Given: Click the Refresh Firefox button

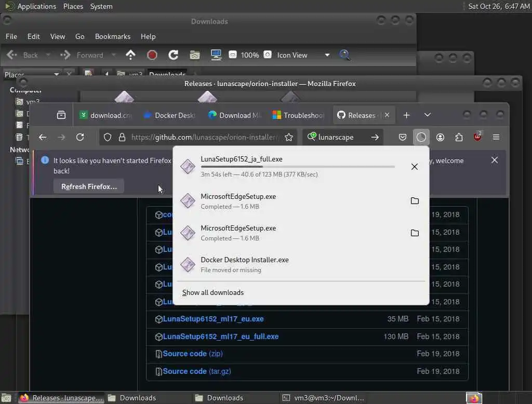Looking at the screenshot, I should 89,186.
